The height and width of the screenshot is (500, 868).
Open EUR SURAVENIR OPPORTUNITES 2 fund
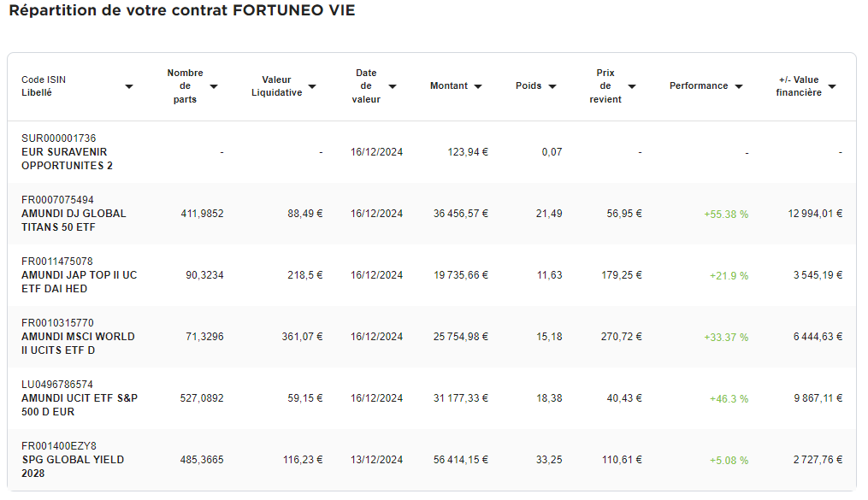[x=67, y=159]
